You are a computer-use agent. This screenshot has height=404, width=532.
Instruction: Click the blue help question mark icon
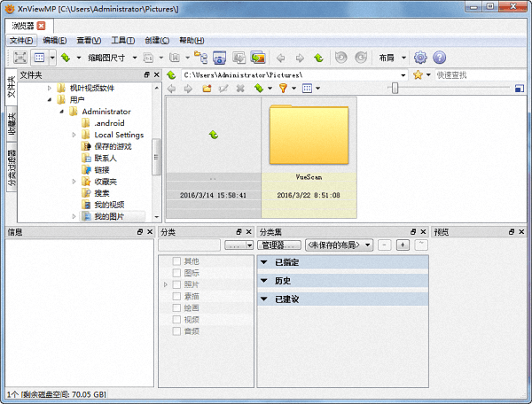click(439, 58)
